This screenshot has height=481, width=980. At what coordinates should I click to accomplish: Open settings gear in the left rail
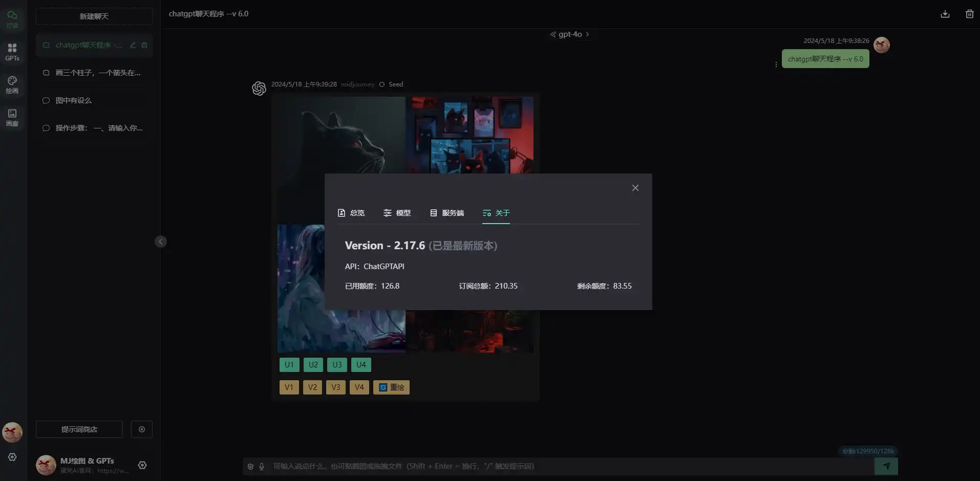pos(12,457)
